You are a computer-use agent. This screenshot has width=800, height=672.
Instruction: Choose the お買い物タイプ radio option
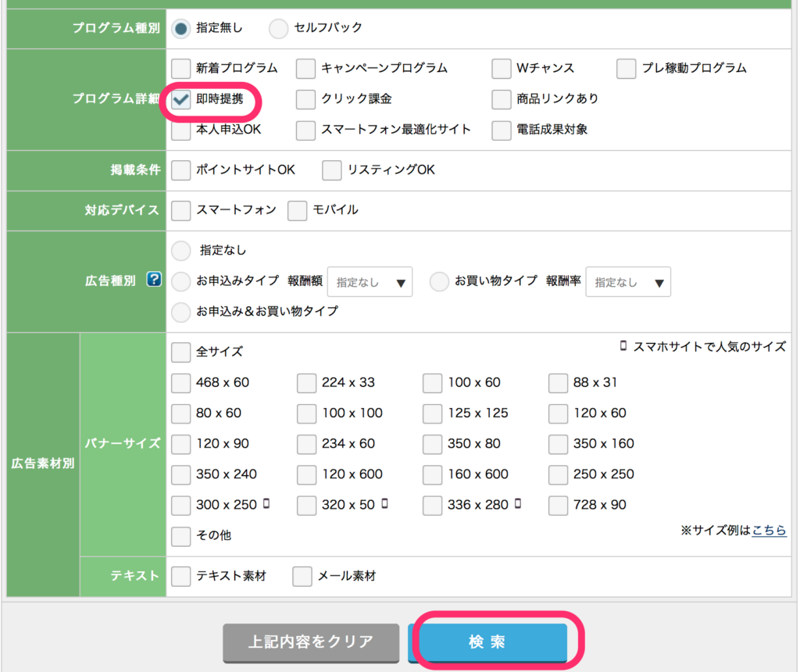point(440,281)
